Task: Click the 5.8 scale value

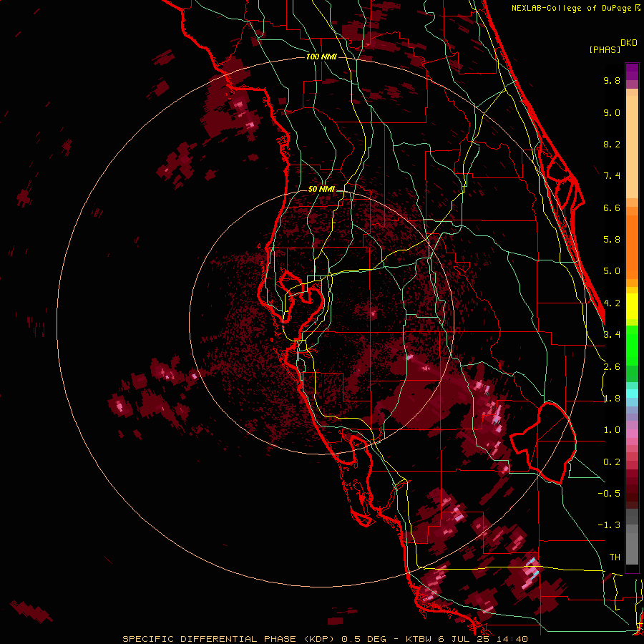Action: coord(612,240)
